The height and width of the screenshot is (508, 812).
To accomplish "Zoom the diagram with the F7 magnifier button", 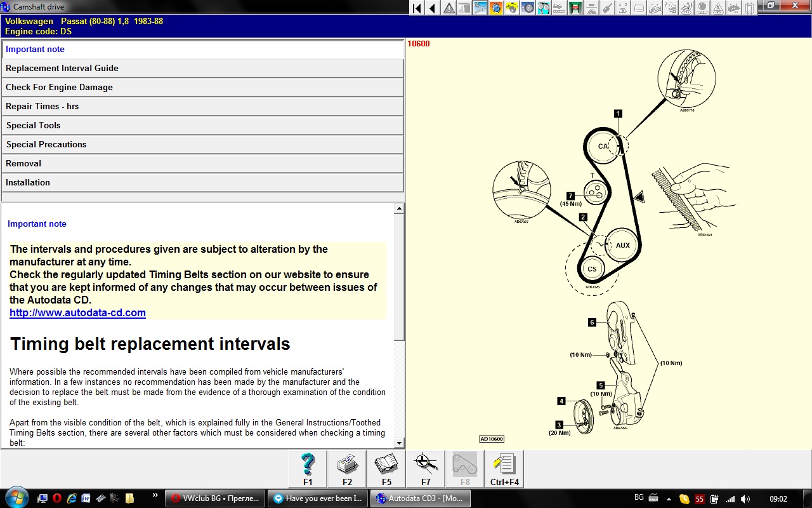I will [426, 469].
